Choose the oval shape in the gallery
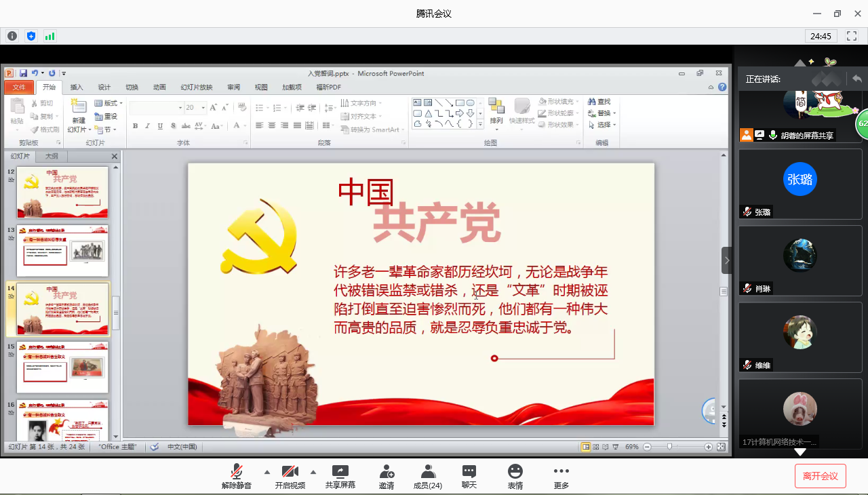 coord(470,103)
